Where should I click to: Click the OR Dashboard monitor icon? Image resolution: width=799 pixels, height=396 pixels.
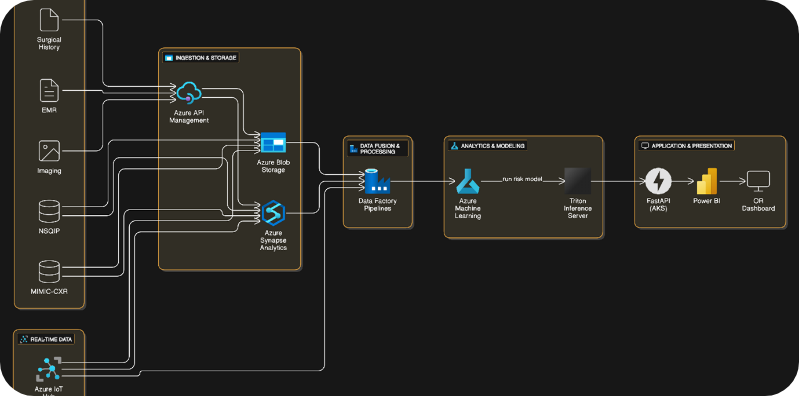tap(758, 181)
